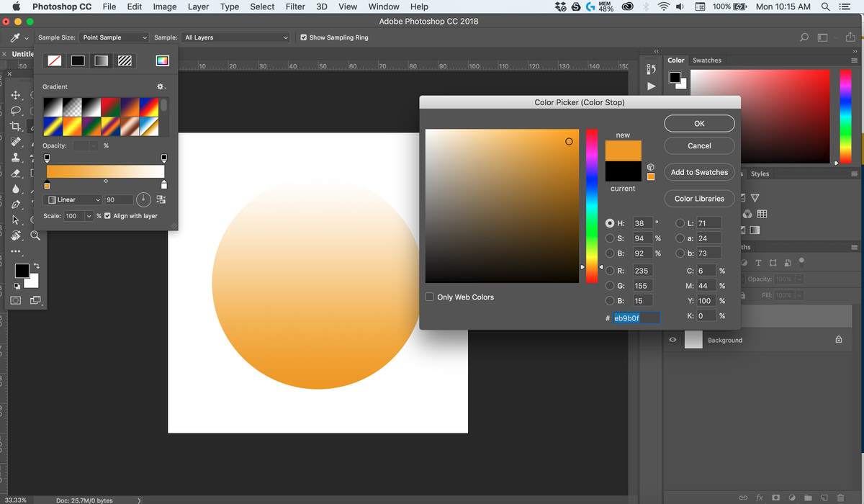Open the color picker rainbow icon in fill panel
864x504 pixels.
pos(162,61)
